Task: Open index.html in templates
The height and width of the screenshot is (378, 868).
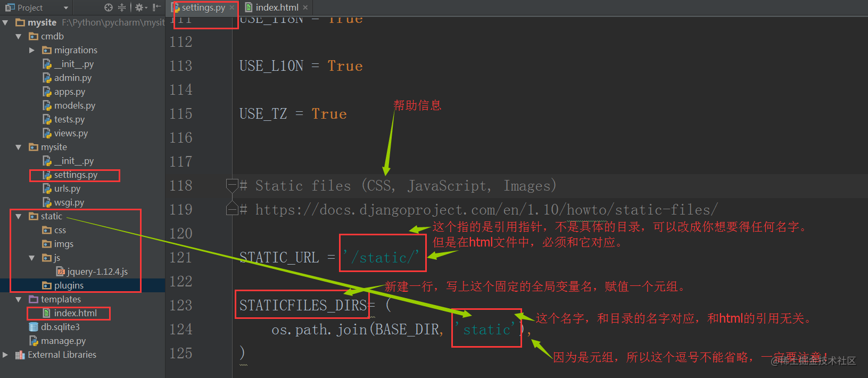Action: coord(75,313)
